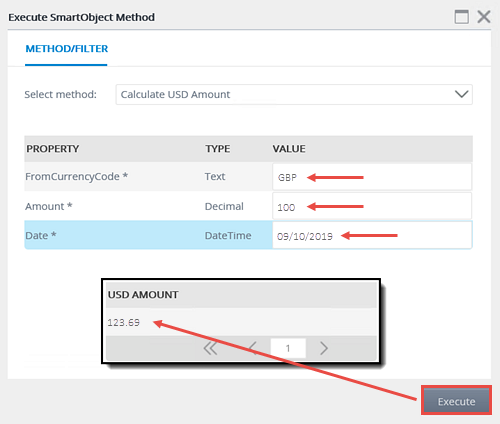Edit the Date value field 09/10/2019
Screen dimensions: 500x424
click(372, 235)
